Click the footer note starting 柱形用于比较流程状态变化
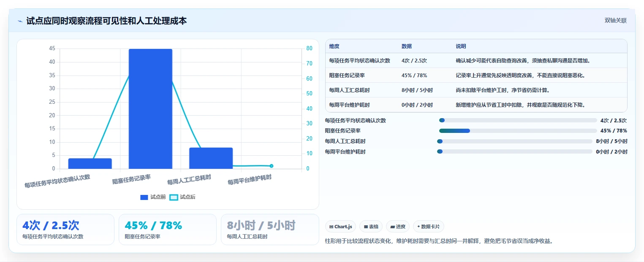This screenshot has width=644, height=262. point(439,241)
